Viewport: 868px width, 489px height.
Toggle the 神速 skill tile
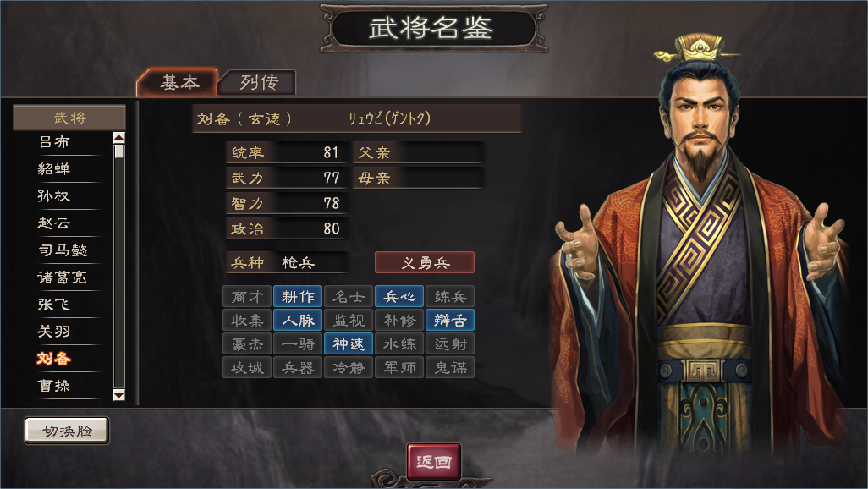[349, 343]
